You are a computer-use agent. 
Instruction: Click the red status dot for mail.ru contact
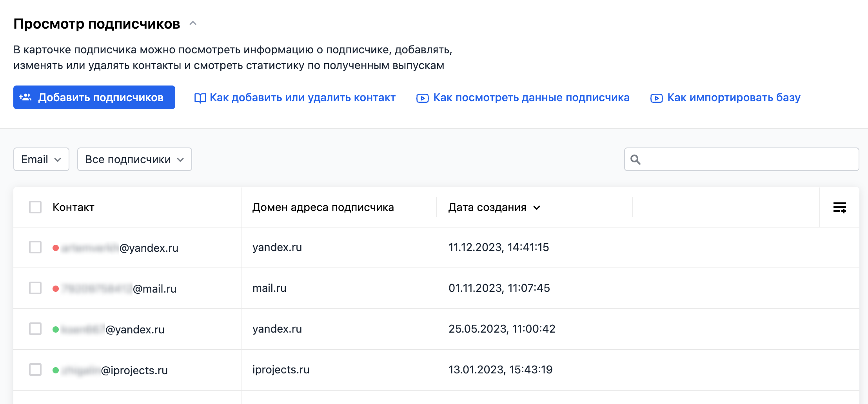[x=56, y=289]
